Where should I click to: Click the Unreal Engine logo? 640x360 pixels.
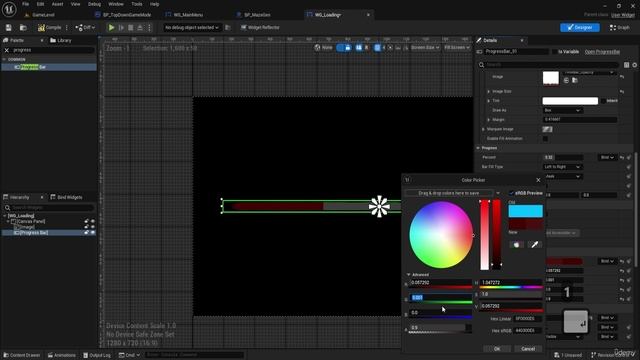click(x=9, y=9)
